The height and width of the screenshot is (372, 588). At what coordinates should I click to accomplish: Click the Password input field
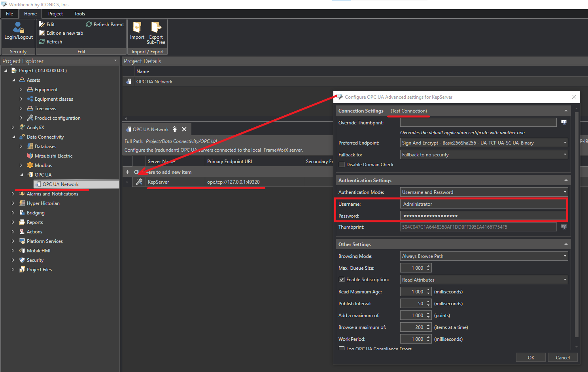tap(483, 216)
